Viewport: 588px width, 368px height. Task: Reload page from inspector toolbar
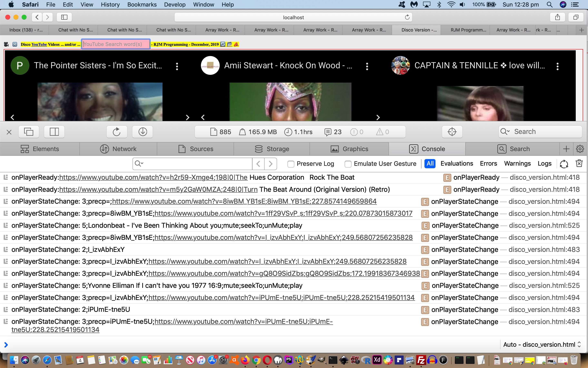[117, 132]
